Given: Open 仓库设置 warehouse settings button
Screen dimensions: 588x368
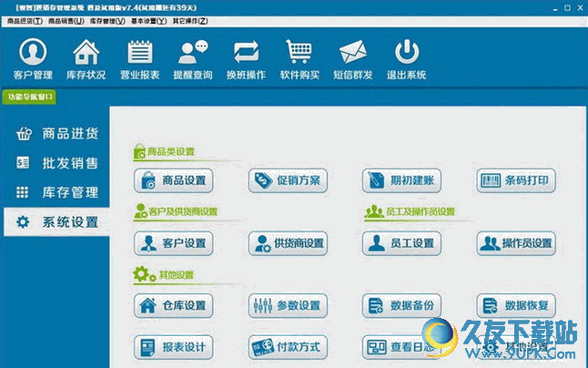Looking at the screenshot, I should pos(174,305).
